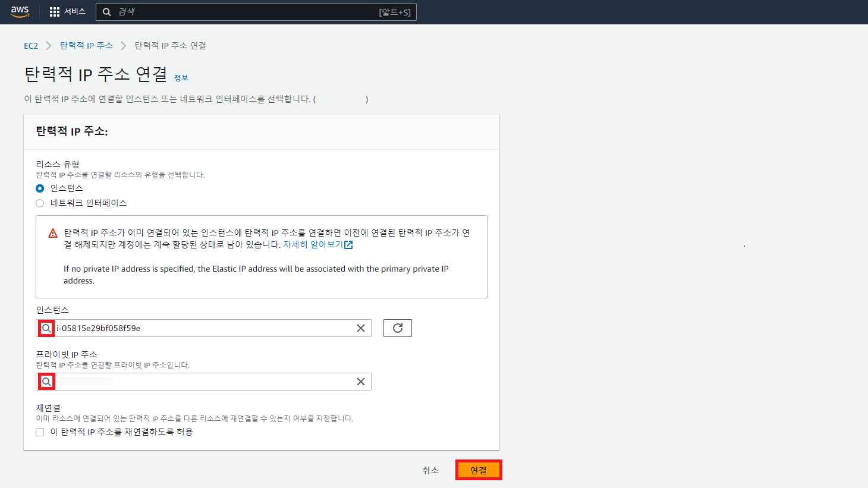Click the orange 연결 button
The width and height of the screenshot is (868, 488).
click(479, 470)
